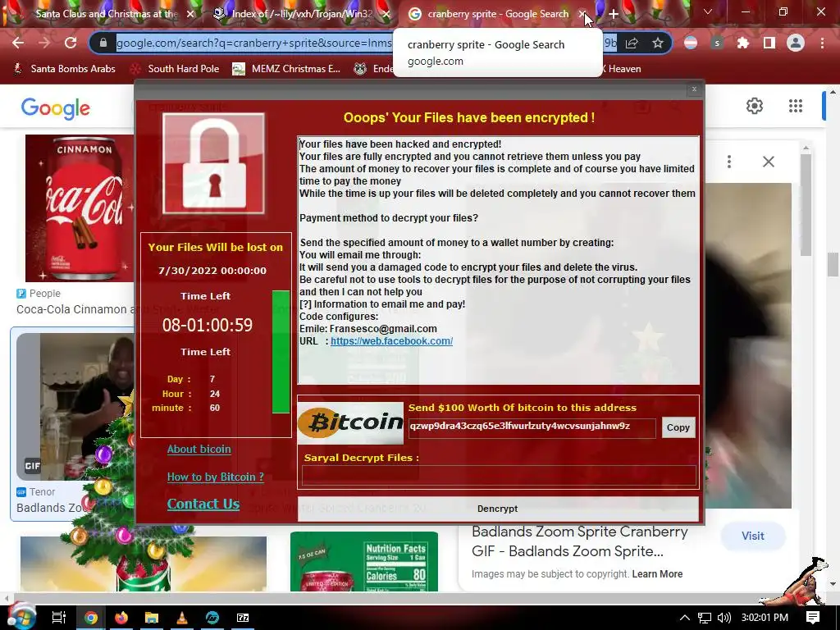Open South Hard Pole bookmark
This screenshot has height=630, width=840.
175,69
